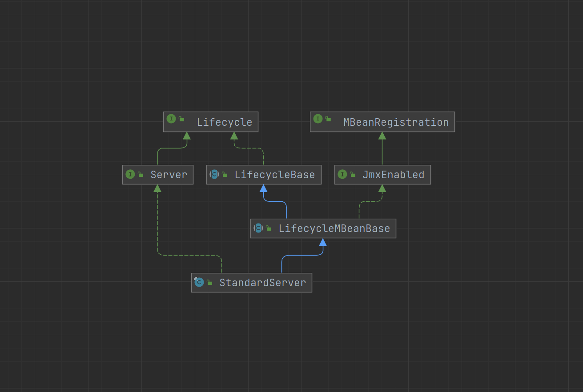Screen dimensions: 583x392
Task: Click the green lock icon on JmxEnabled
Action: tap(353, 174)
